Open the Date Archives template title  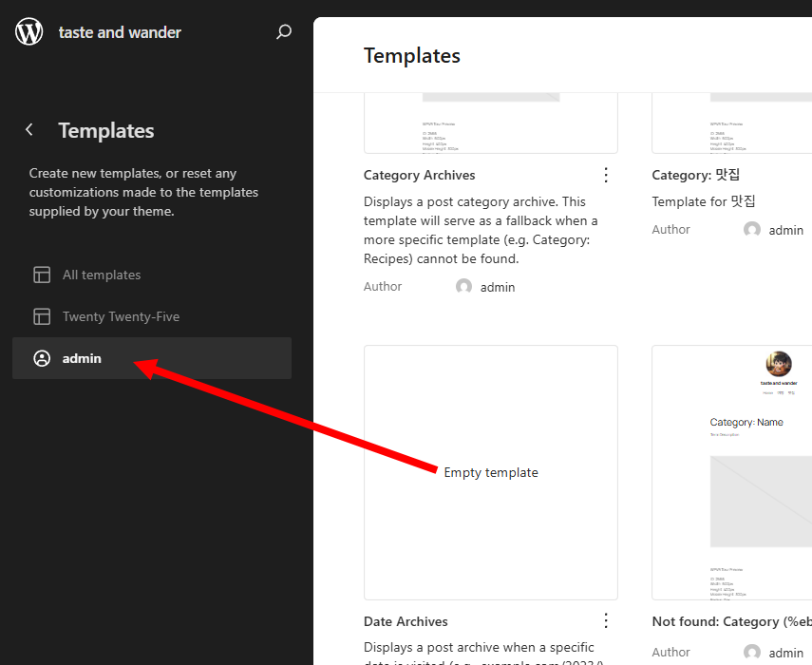click(406, 621)
